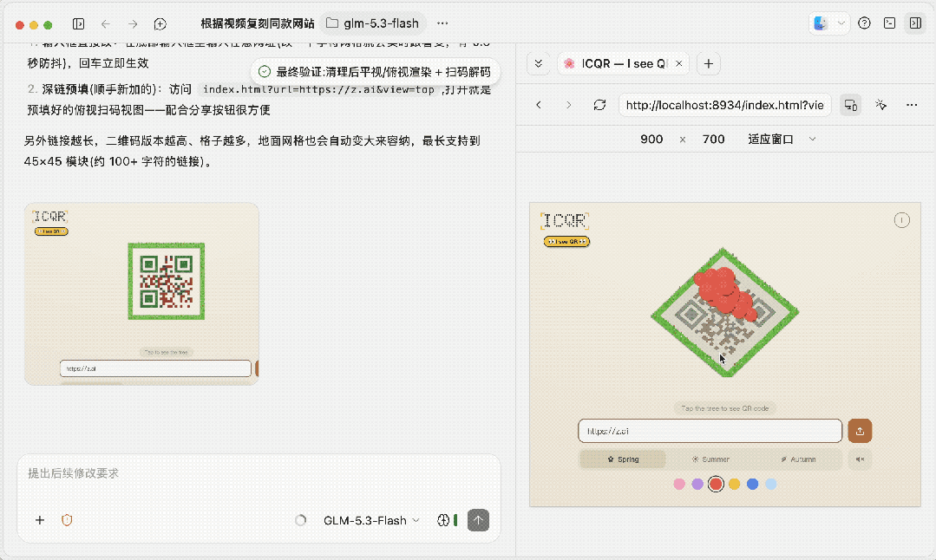Focus the localhost:8934 address bar
This screenshot has width=936, height=560.
(x=724, y=105)
